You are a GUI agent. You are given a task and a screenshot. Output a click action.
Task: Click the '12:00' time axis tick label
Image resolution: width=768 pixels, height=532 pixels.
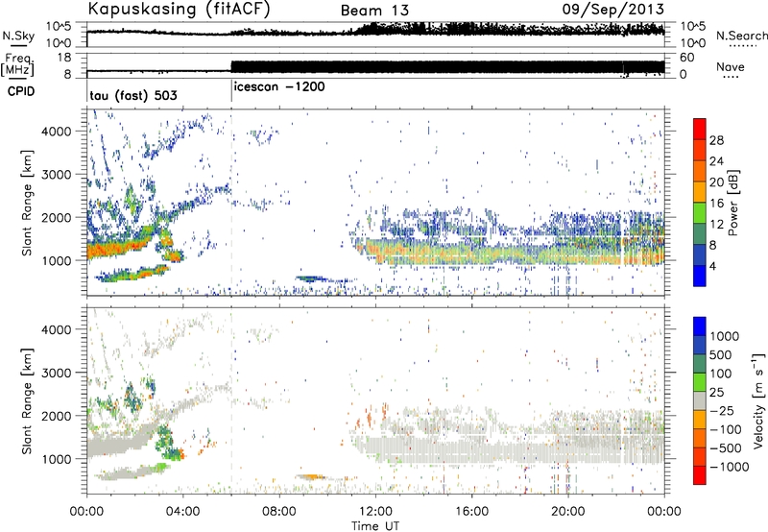click(375, 512)
